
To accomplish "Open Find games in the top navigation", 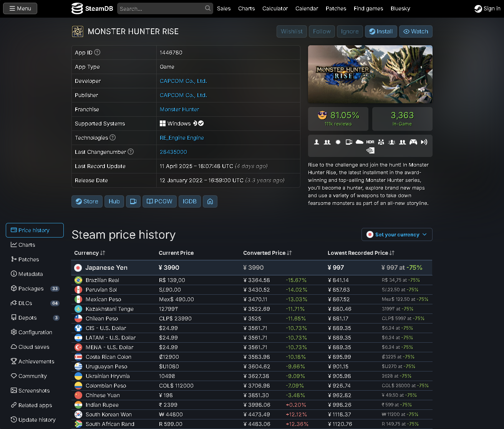I will (368, 8).
